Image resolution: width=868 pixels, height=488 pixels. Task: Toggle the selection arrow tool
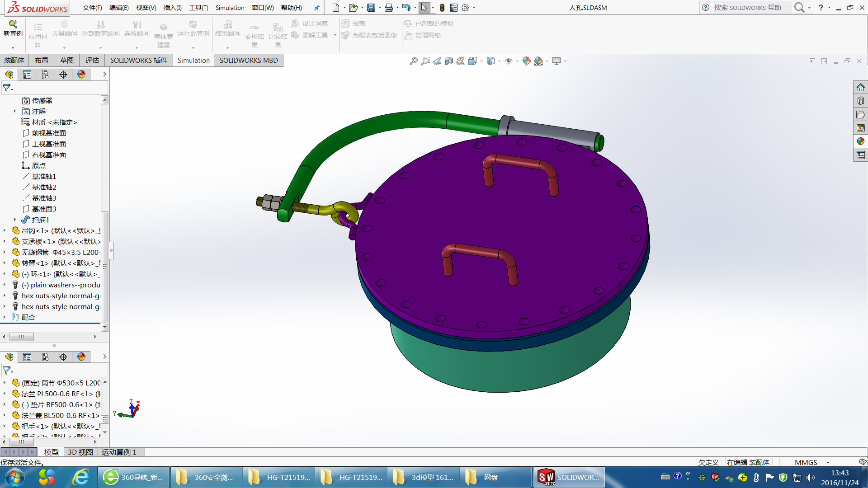point(424,8)
